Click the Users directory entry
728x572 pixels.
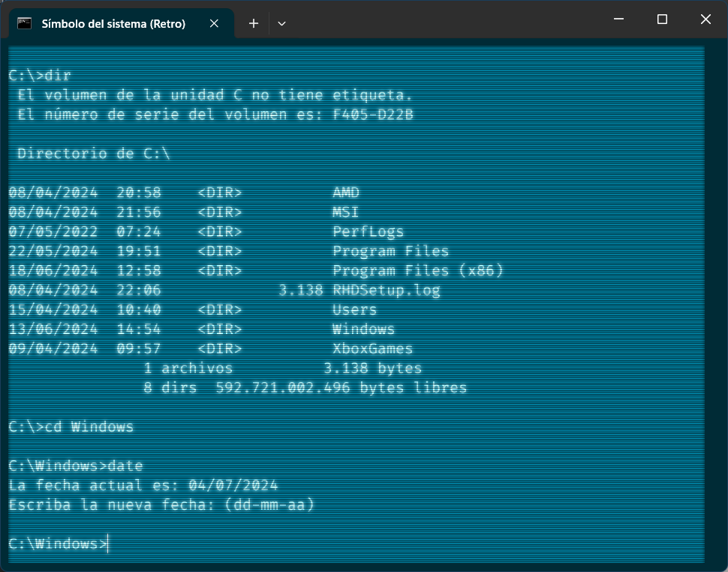point(354,309)
